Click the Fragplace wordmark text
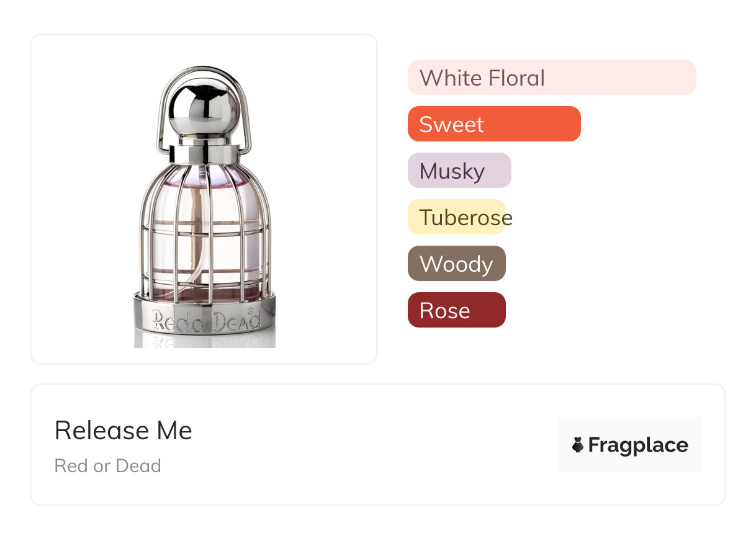This screenshot has width=756, height=536. (638, 445)
